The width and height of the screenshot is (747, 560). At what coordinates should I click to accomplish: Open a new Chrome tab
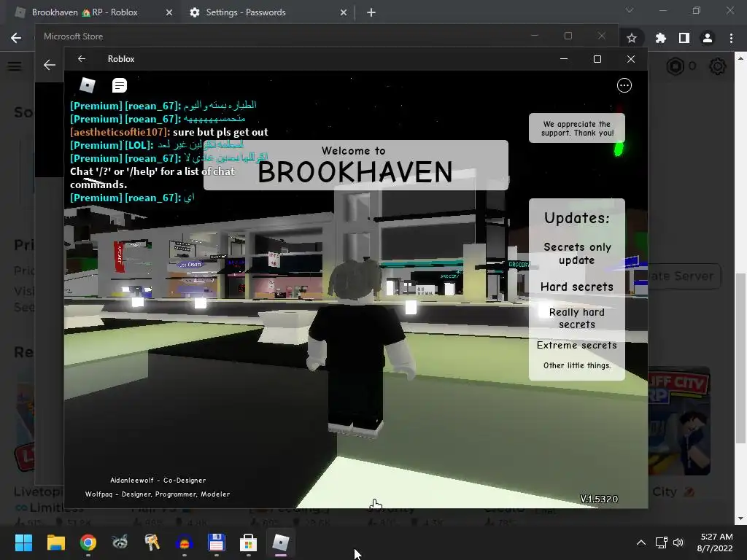tap(371, 13)
